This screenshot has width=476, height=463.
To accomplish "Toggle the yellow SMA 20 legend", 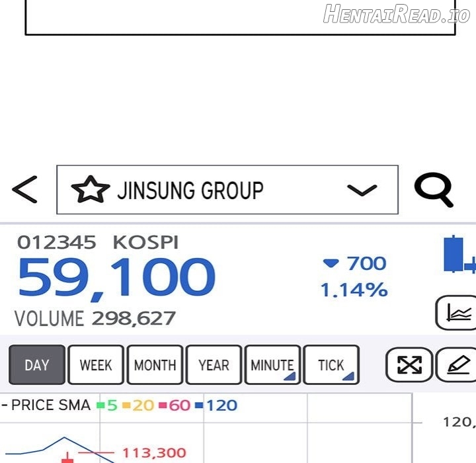I will tap(138, 405).
